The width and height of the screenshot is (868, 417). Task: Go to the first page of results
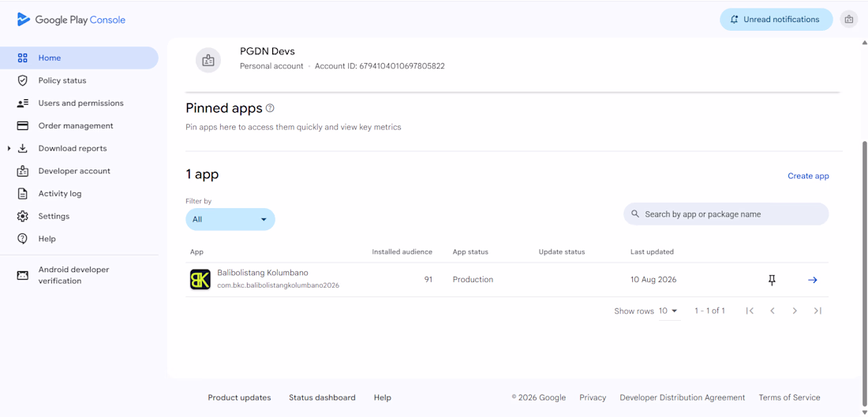point(750,311)
